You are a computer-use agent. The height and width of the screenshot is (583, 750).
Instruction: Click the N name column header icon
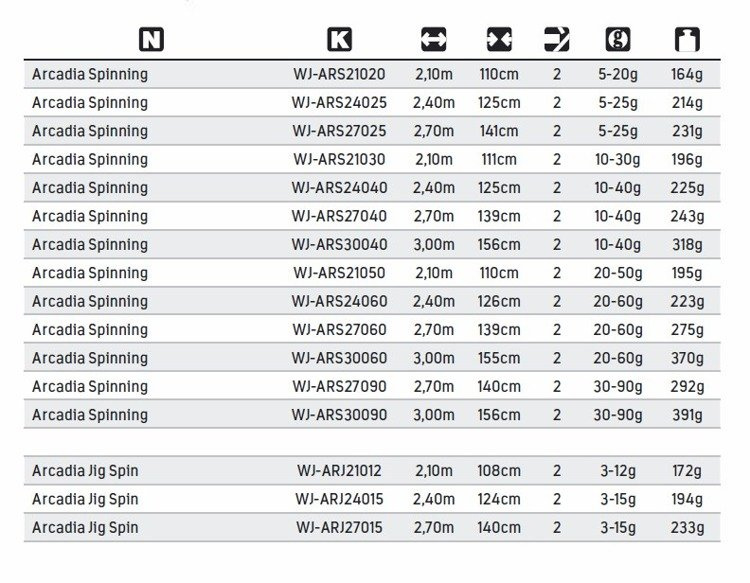[152, 40]
